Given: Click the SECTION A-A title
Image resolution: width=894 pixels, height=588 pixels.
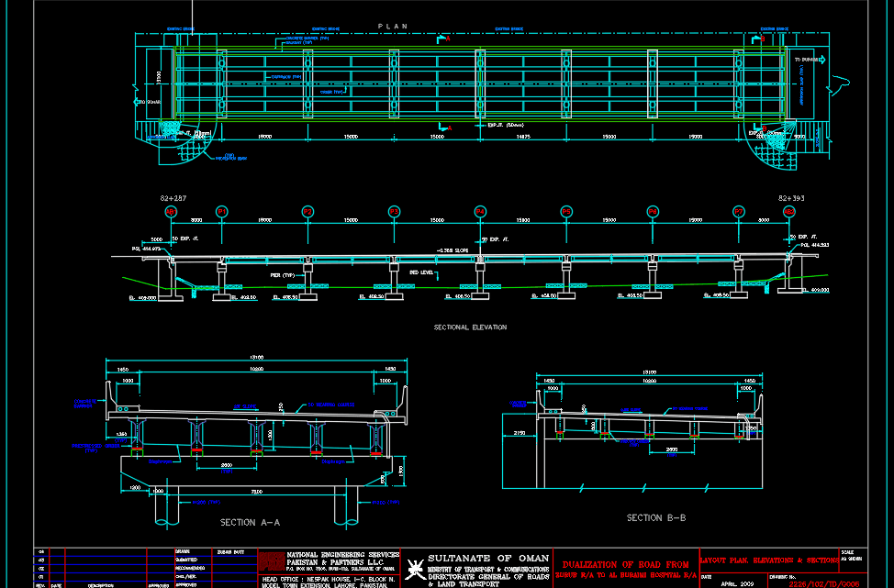Looking at the screenshot, I should point(250,523).
